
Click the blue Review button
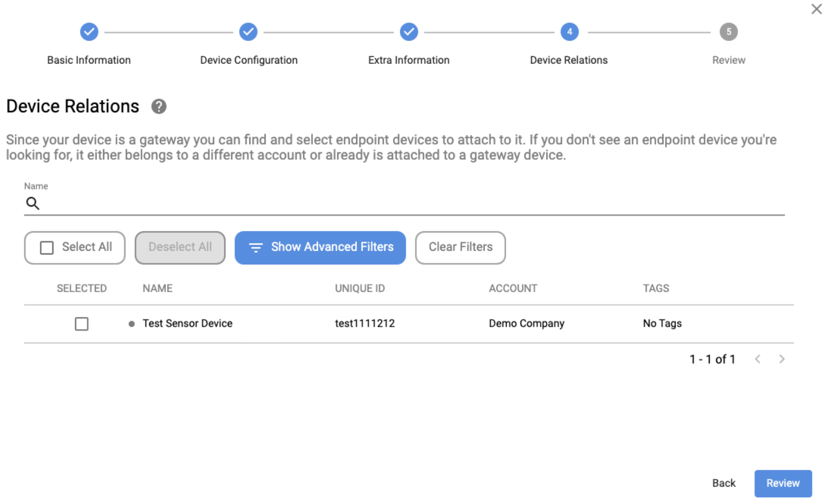point(783,483)
